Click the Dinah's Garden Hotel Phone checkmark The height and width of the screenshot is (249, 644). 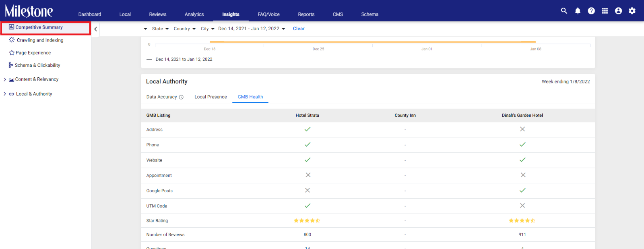point(522,145)
